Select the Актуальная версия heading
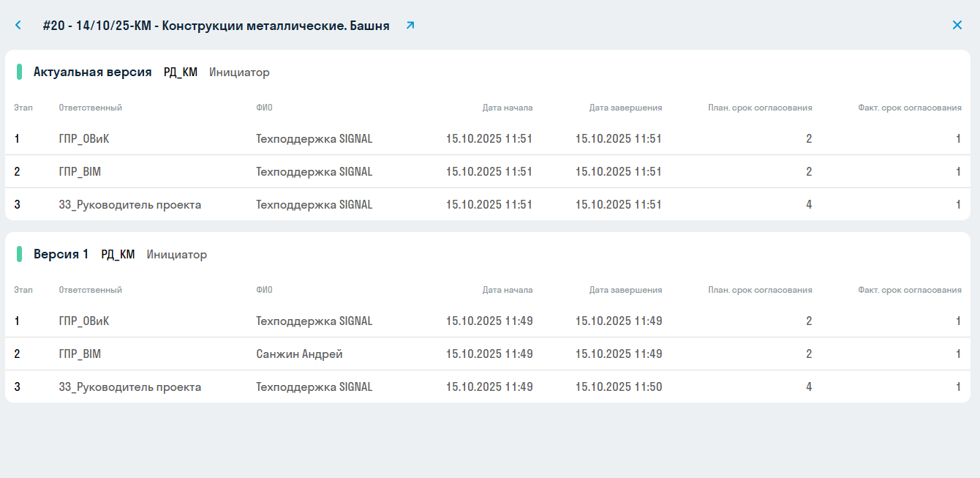The width and height of the screenshot is (980, 478). 92,72
